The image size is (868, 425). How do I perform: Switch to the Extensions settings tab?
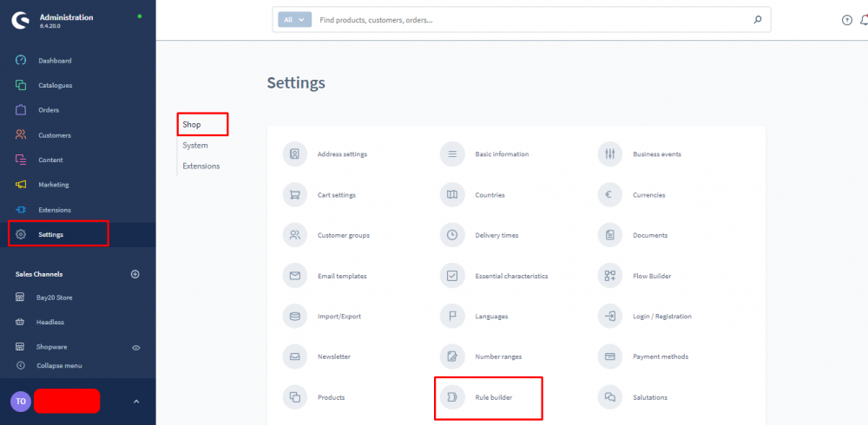(x=201, y=166)
